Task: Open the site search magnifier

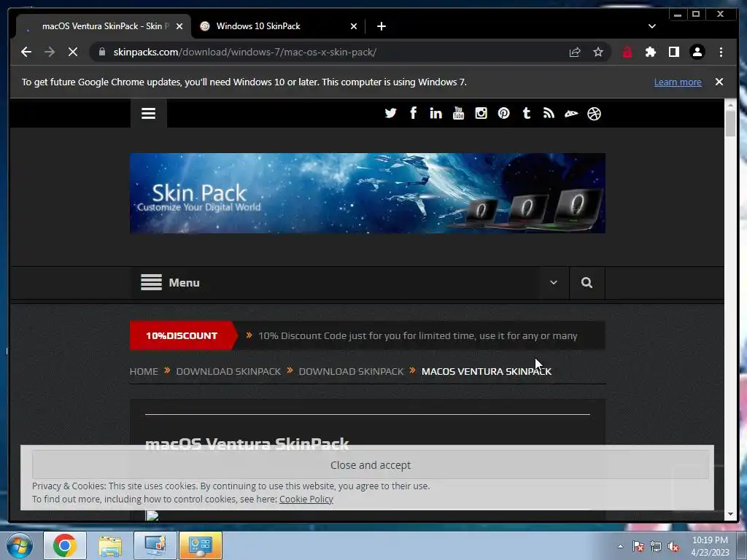Action: 587,283
